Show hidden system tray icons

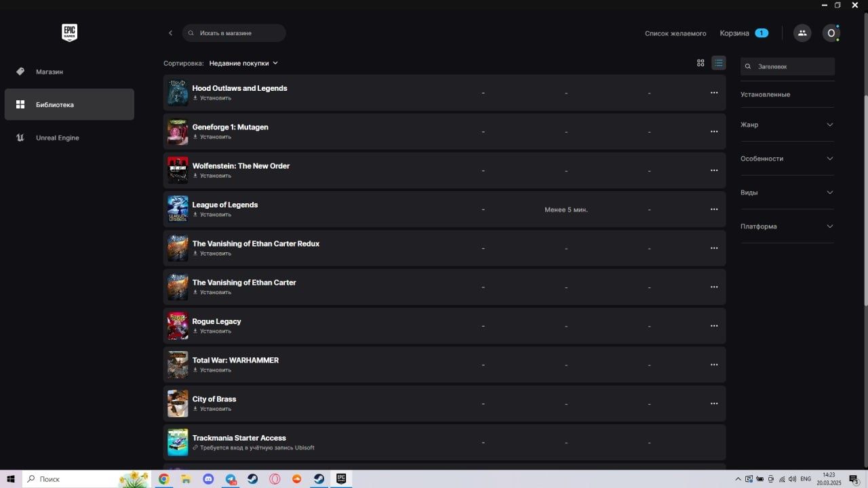coord(738,479)
